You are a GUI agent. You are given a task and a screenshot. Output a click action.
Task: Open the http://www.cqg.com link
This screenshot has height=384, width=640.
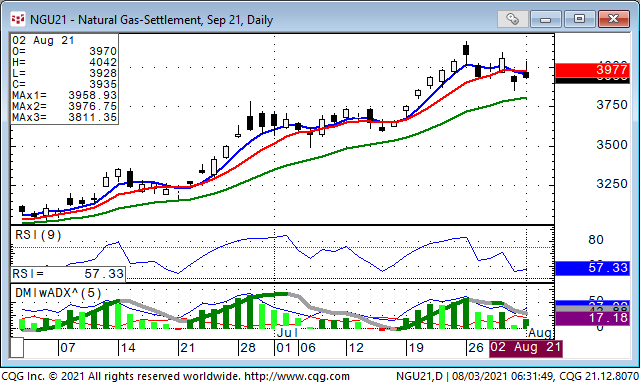click(x=297, y=376)
